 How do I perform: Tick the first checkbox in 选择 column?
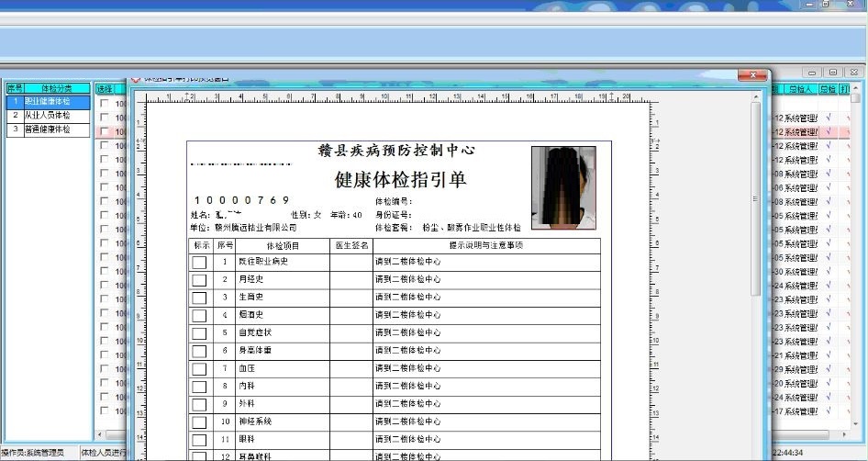click(x=105, y=104)
